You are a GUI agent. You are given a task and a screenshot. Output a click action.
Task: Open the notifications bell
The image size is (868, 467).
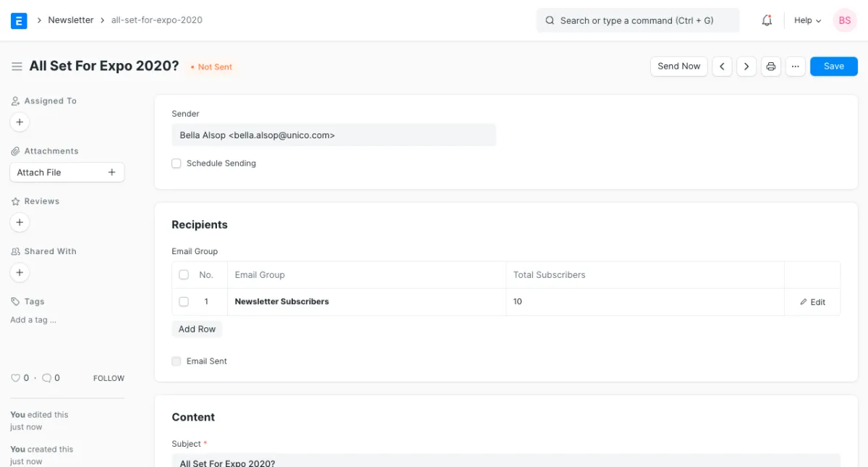pos(767,20)
